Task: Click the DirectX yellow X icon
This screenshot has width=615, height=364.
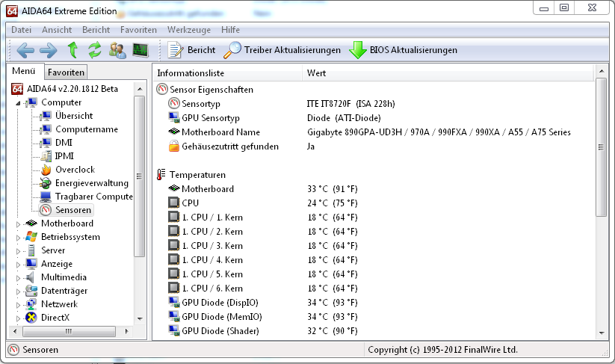Action: click(x=31, y=318)
